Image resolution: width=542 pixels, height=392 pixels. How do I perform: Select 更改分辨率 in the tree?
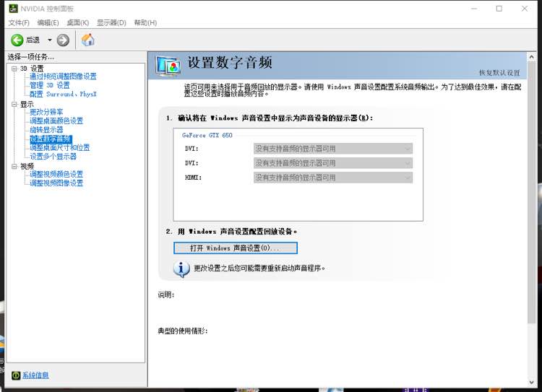coord(46,112)
